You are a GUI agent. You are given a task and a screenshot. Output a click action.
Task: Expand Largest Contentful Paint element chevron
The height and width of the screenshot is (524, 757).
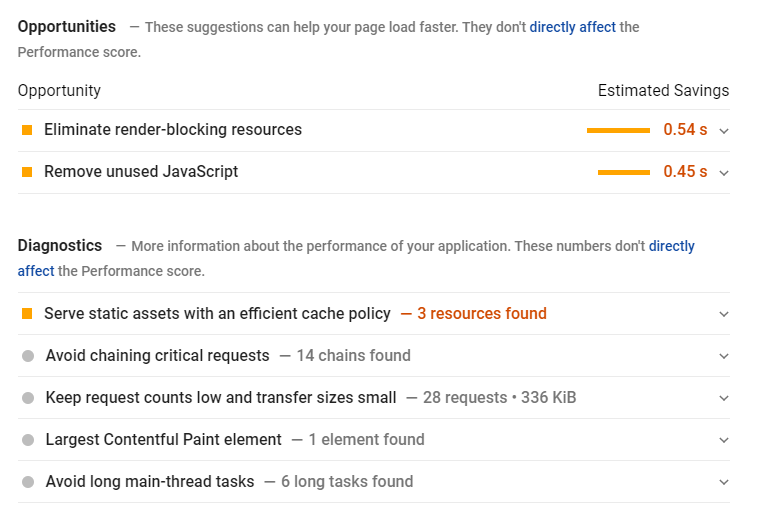tap(724, 440)
